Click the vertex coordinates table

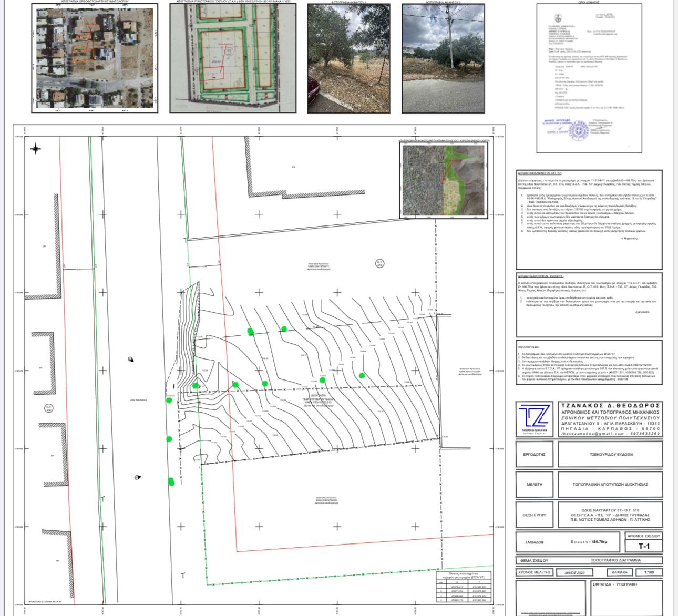click(464, 587)
